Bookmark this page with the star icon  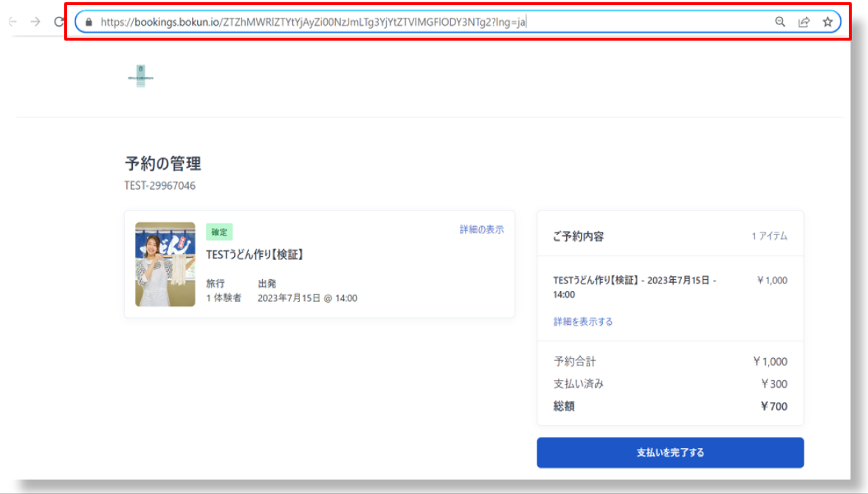(827, 22)
